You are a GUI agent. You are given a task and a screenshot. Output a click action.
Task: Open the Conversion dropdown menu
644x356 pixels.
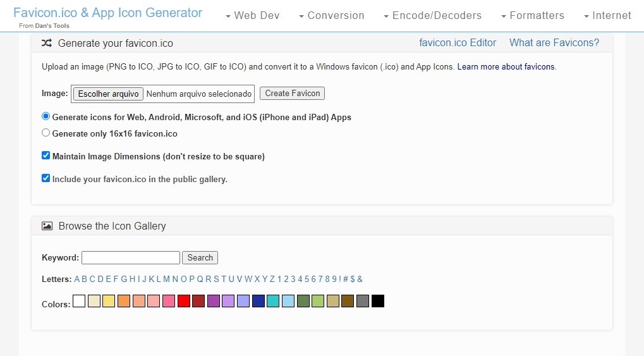pyautogui.click(x=331, y=15)
